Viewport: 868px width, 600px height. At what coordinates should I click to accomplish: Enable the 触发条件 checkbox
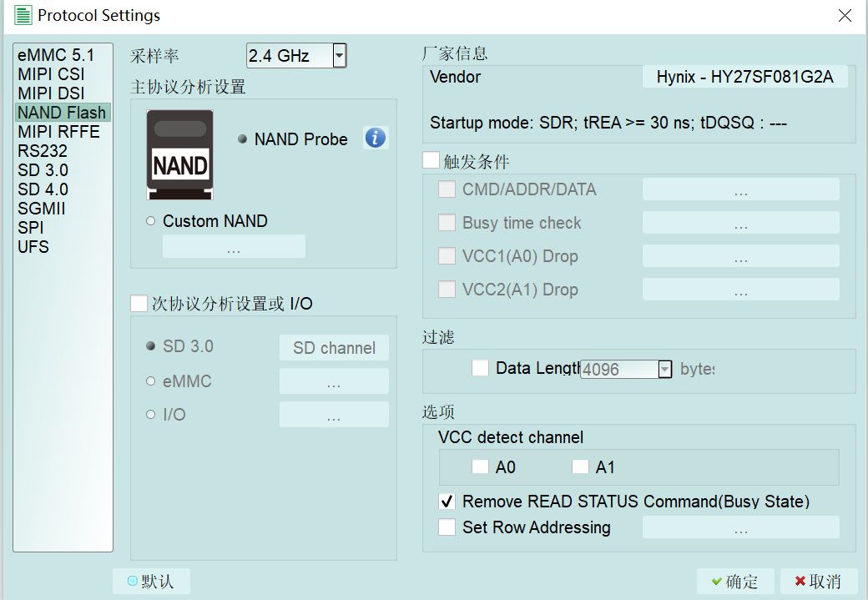431,160
